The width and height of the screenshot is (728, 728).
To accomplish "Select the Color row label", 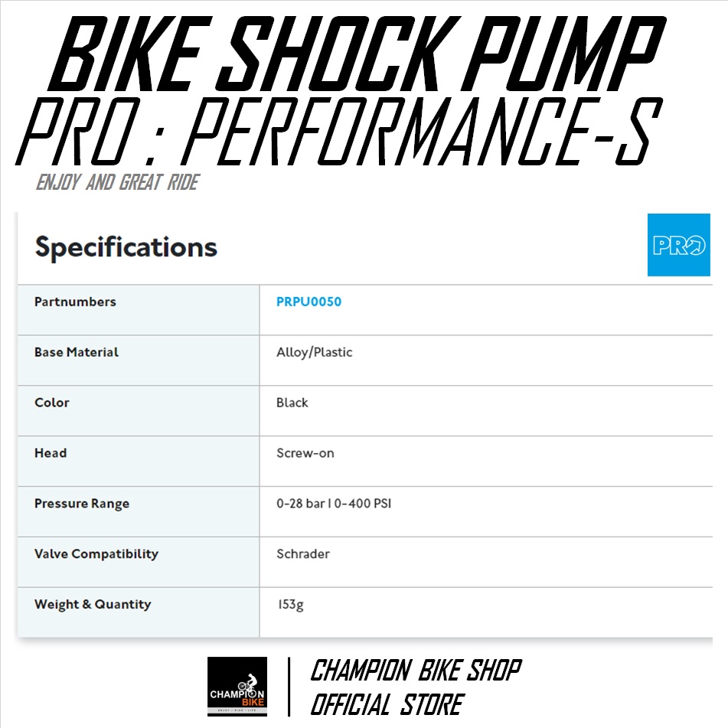I will tap(52, 403).
